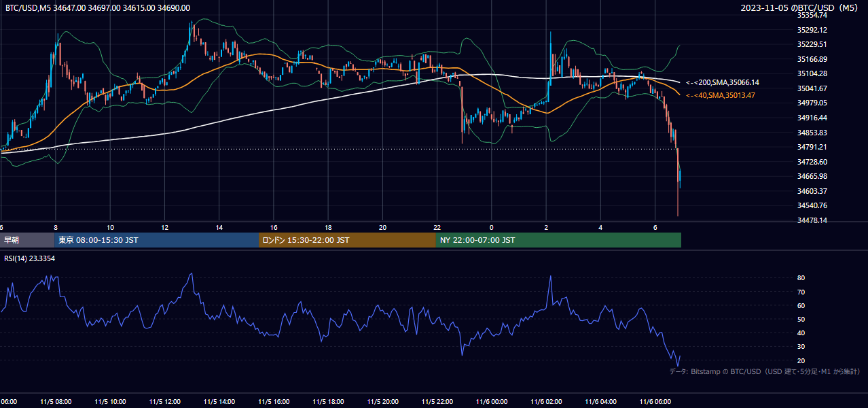Click price axis value 35166.89
This screenshot has width=868, height=408.
(812, 59)
